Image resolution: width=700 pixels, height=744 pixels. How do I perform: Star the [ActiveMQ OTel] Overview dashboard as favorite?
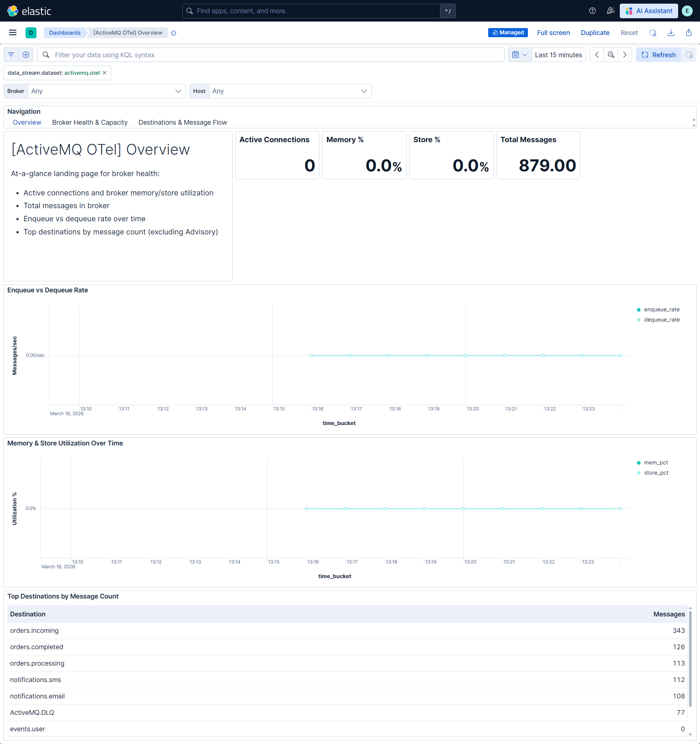coord(173,33)
